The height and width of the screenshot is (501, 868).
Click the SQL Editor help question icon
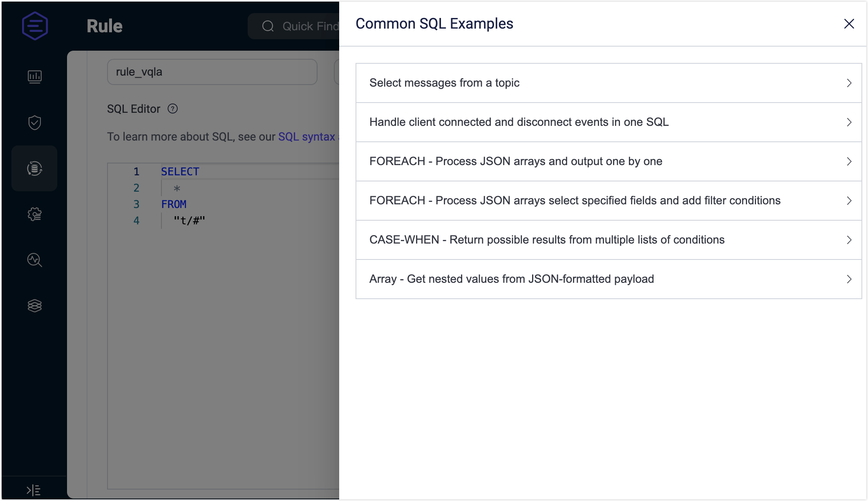[173, 109]
